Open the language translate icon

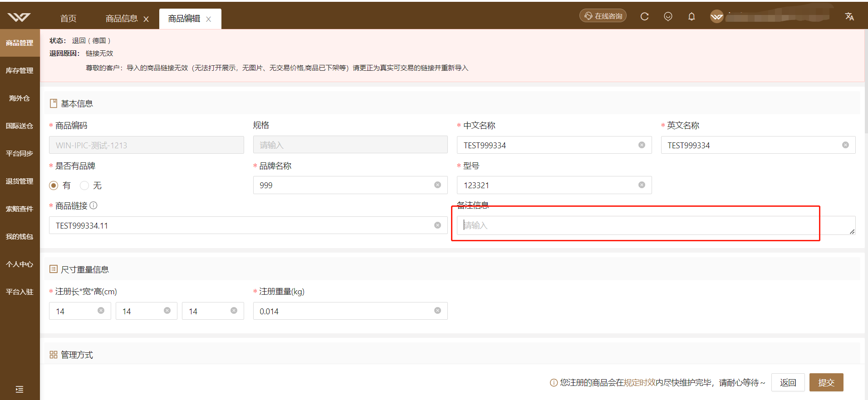[849, 16]
